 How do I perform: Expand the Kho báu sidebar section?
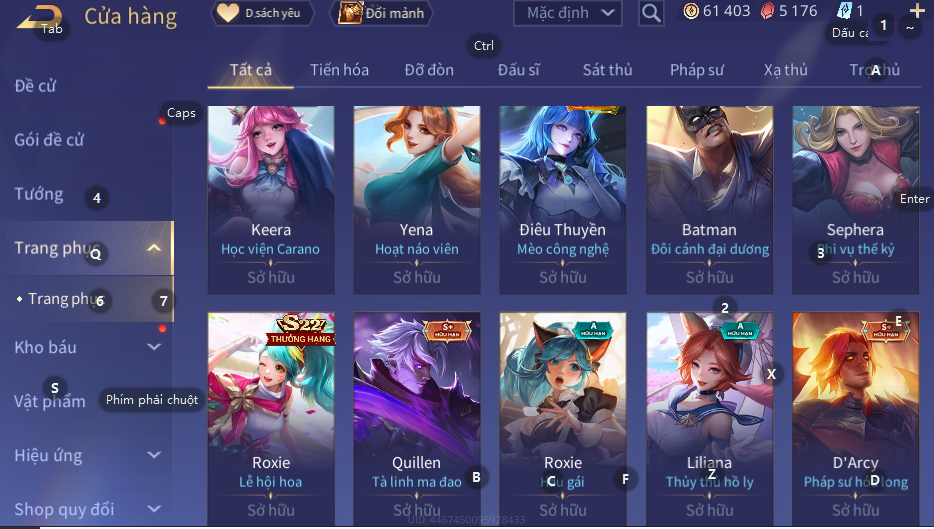[x=154, y=347]
